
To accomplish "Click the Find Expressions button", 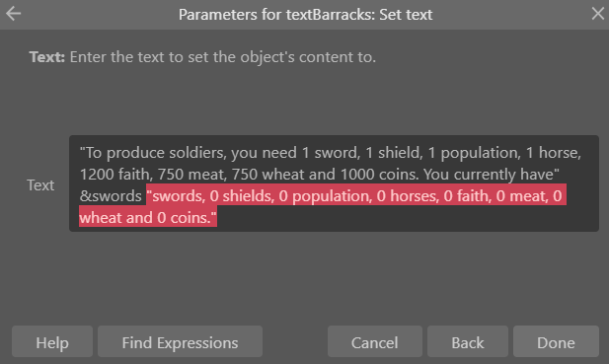I will [x=180, y=341].
